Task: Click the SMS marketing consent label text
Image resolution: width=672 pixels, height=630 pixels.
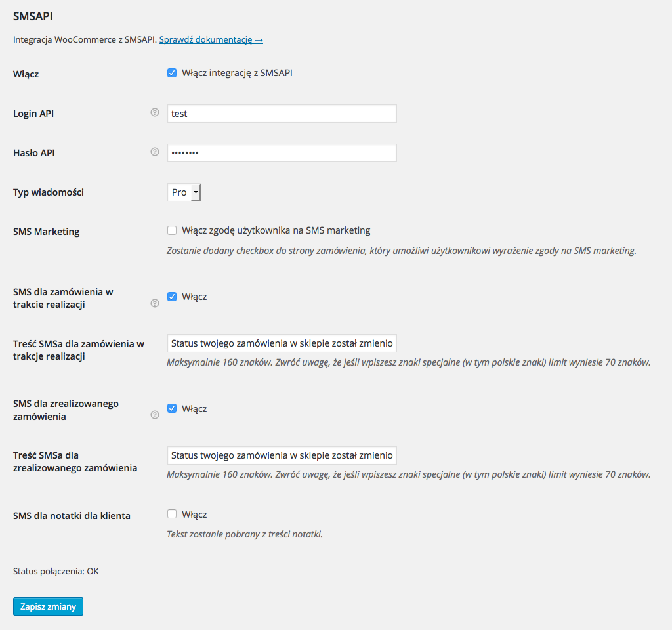Action: 276,230
